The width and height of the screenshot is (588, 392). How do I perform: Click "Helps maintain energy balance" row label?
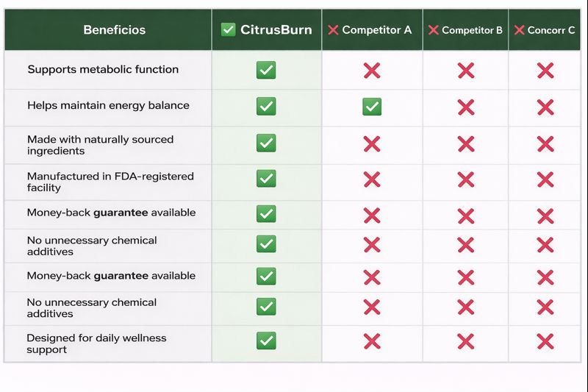(108, 106)
